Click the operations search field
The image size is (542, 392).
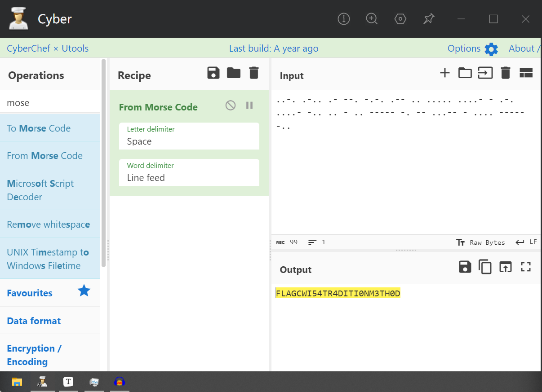coord(50,103)
